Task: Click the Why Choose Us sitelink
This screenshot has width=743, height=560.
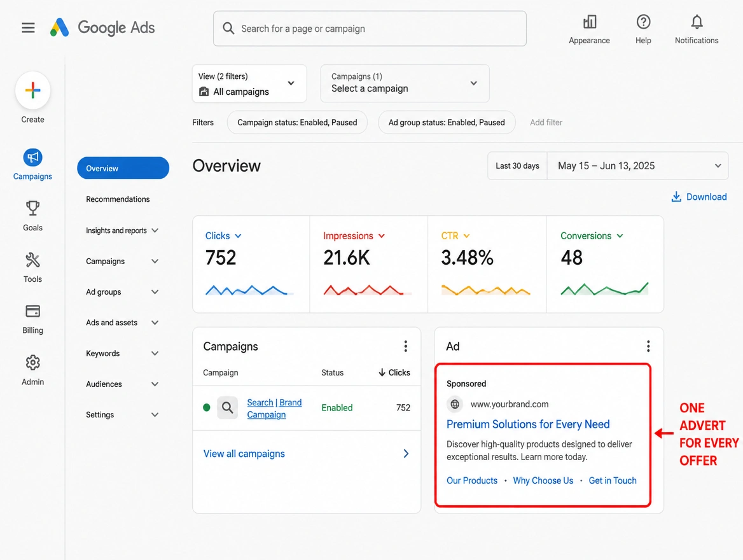Action: pyautogui.click(x=543, y=480)
